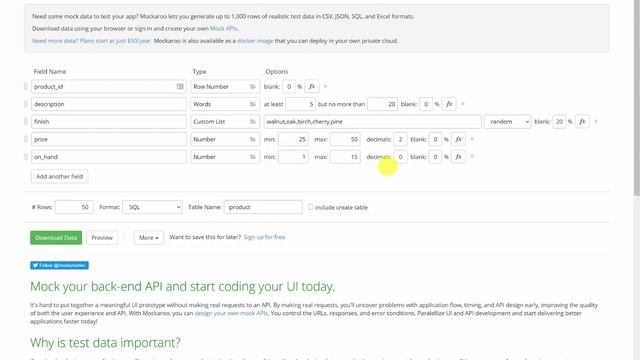This screenshot has width=640, height=360.
Task: Click the Table Name input field
Action: [263, 207]
